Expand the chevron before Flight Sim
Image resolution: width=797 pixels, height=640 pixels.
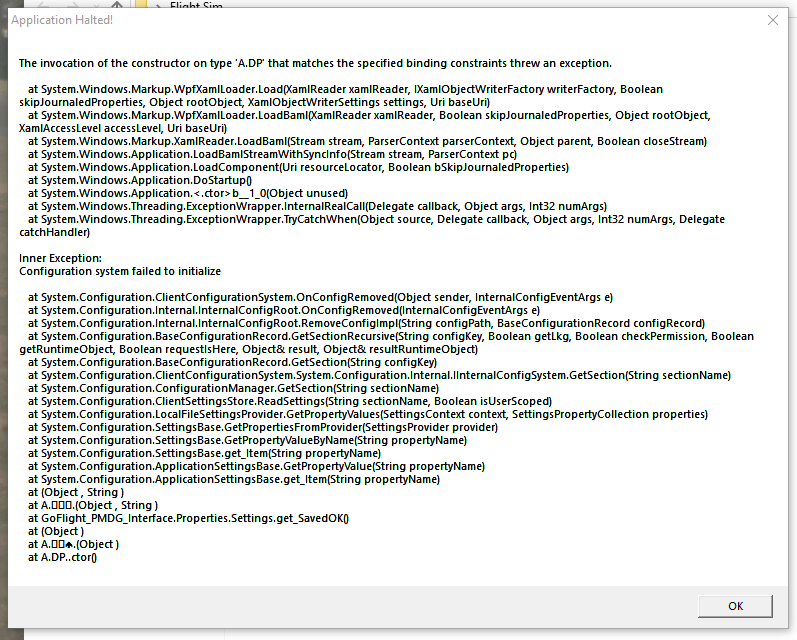click(158, 4)
